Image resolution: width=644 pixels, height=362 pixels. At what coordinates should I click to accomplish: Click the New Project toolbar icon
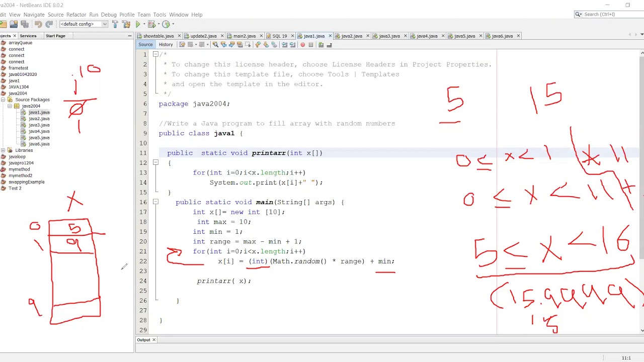[3, 24]
